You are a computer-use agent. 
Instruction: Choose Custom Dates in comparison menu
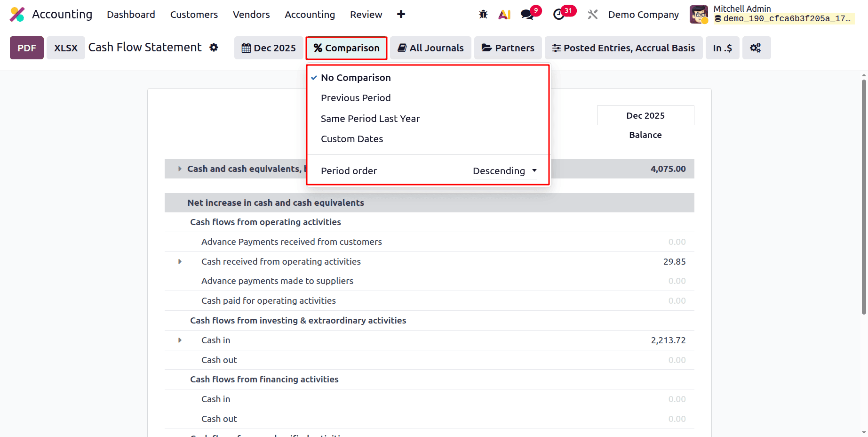(352, 138)
